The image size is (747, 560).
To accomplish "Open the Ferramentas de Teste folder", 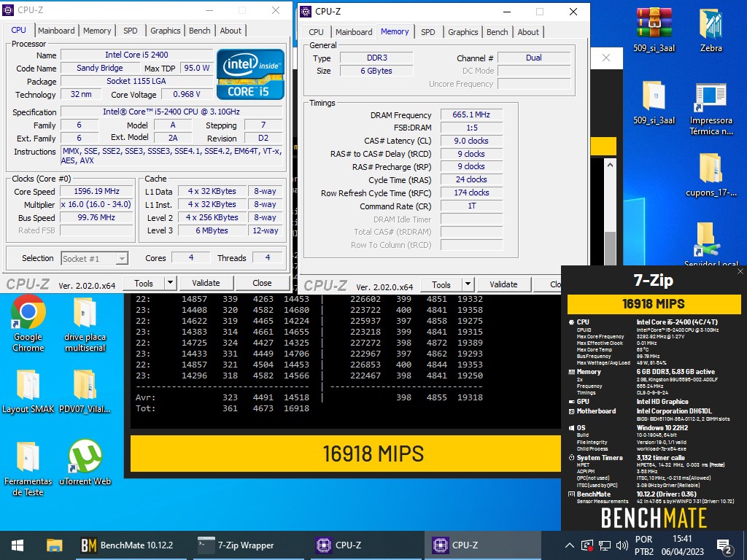I will coord(28,469).
